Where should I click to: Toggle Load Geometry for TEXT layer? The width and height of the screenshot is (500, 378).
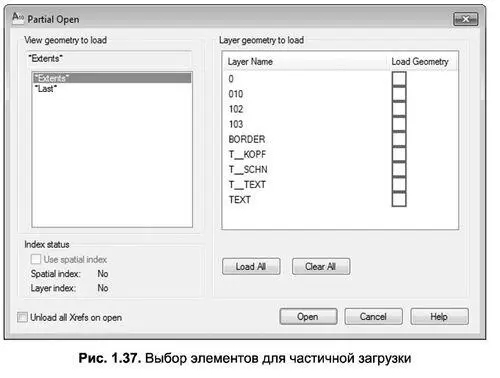(399, 200)
